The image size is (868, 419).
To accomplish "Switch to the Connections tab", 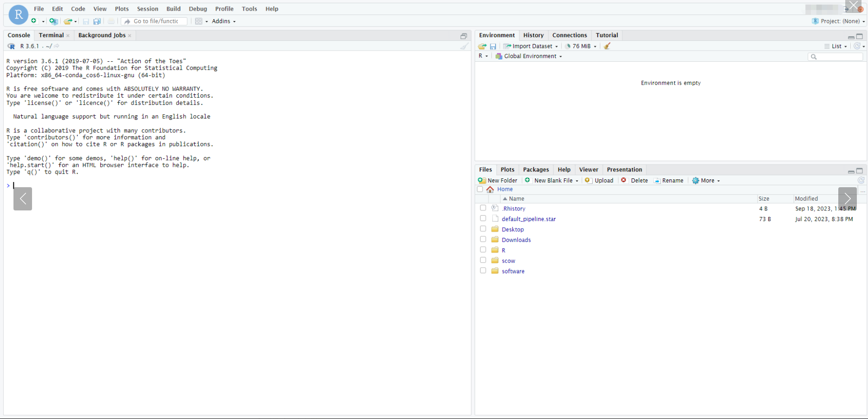I will tap(569, 35).
